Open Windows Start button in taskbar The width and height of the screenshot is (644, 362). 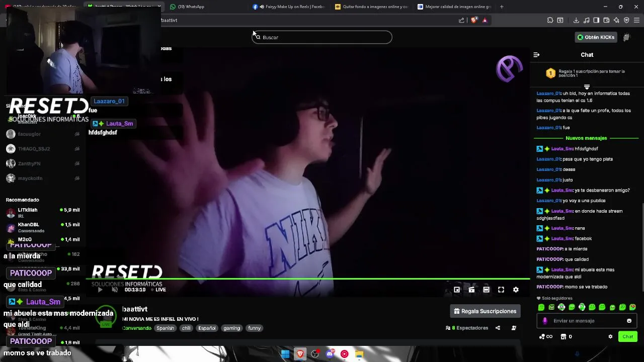pyautogui.click(x=285, y=354)
